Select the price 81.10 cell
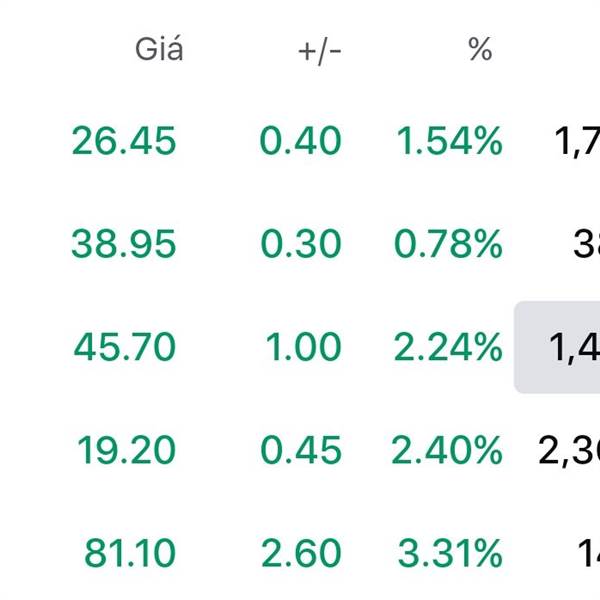 point(130,553)
